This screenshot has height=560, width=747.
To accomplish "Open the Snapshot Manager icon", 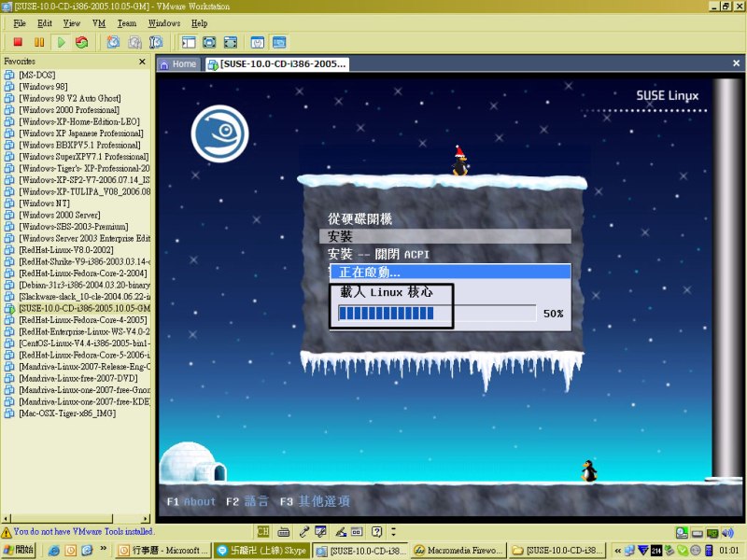I will tap(156, 42).
